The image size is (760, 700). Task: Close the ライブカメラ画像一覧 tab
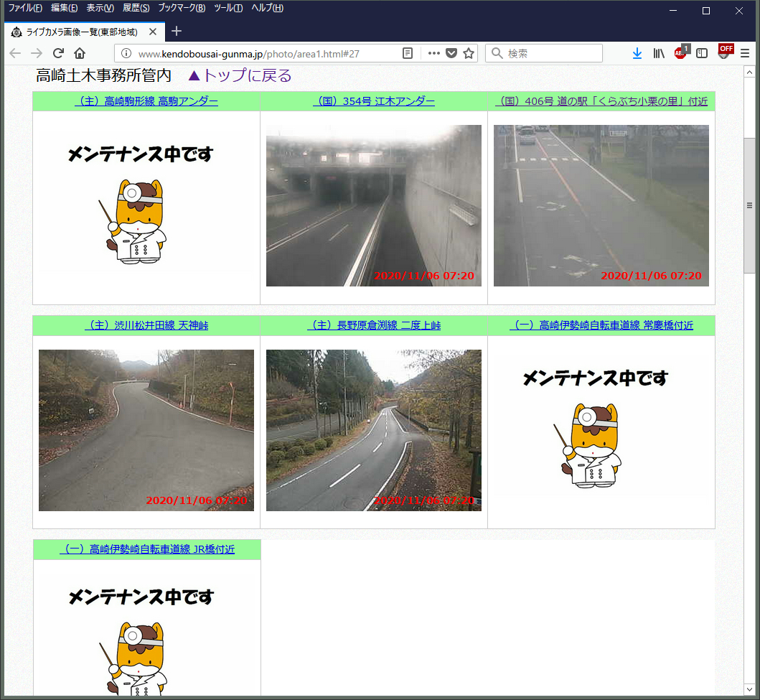[153, 32]
